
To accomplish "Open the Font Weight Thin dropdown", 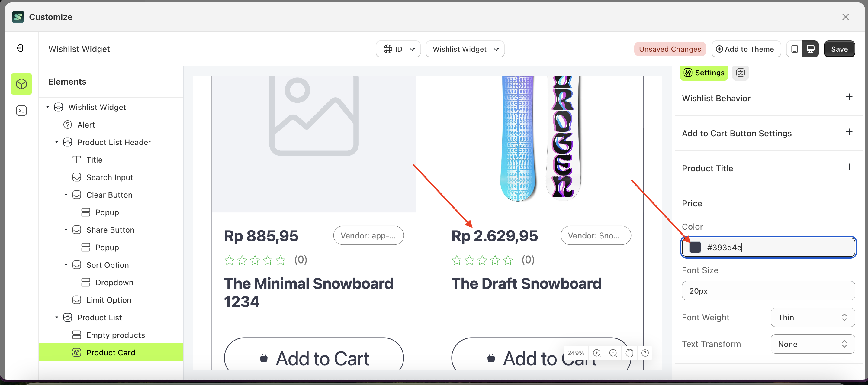I will click(812, 317).
